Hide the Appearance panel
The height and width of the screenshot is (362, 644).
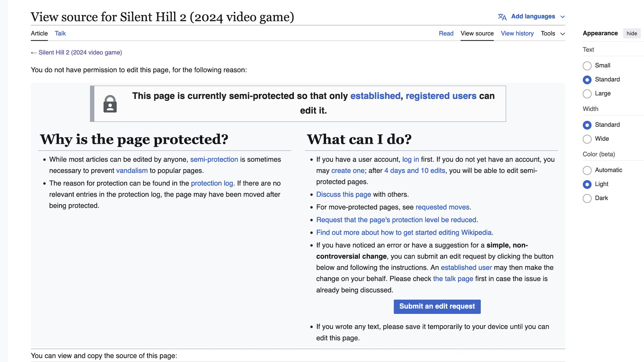(x=632, y=34)
